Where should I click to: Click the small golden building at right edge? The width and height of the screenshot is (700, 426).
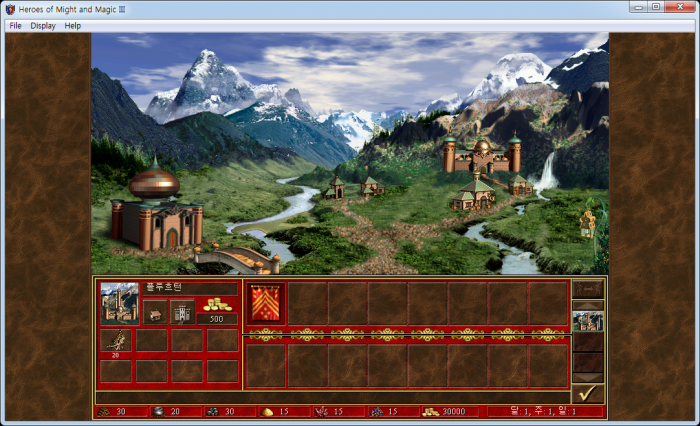[588, 222]
